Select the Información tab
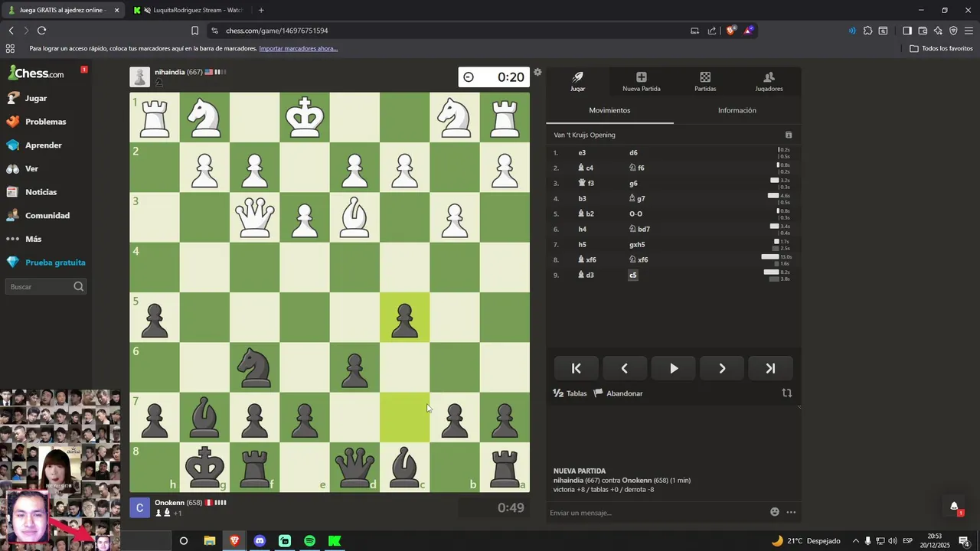This screenshot has width=980, height=551. 737,110
